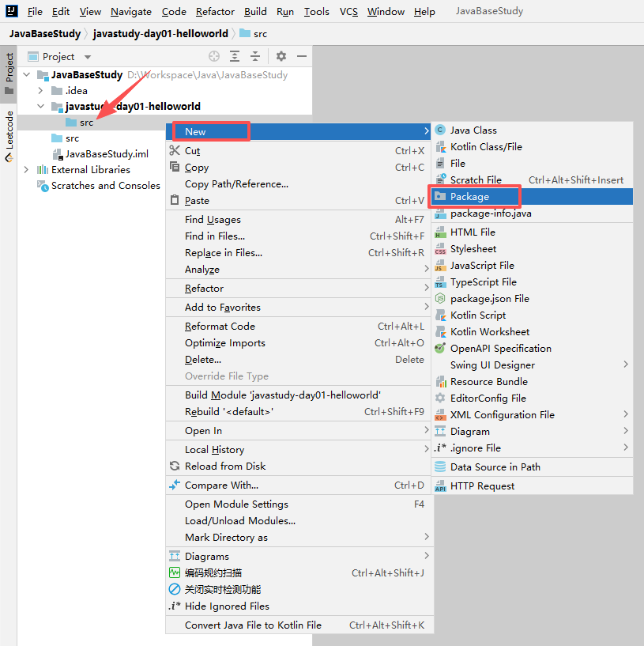The image size is (644, 646).
Task: Hide the Project panel using the minus icon
Action: pyautogui.click(x=303, y=56)
